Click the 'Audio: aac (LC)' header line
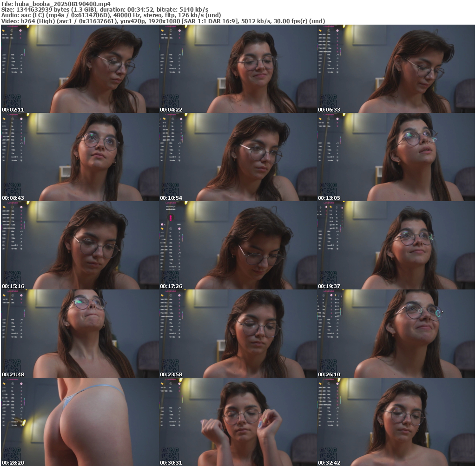The width and height of the screenshot is (476, 466). pos(111,15)
